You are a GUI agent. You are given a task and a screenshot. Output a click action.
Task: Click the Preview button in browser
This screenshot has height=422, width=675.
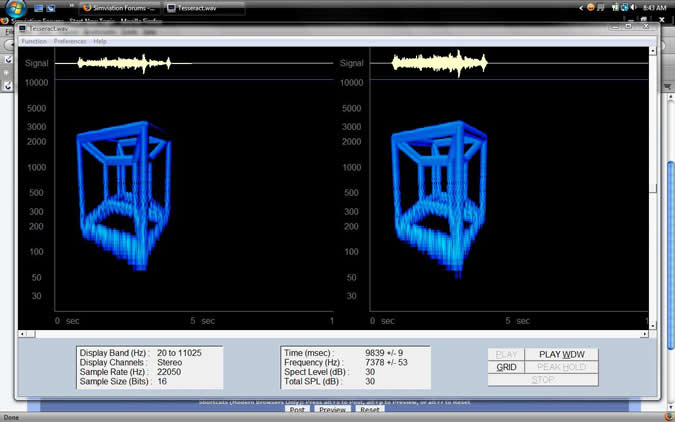pos(332,409)
